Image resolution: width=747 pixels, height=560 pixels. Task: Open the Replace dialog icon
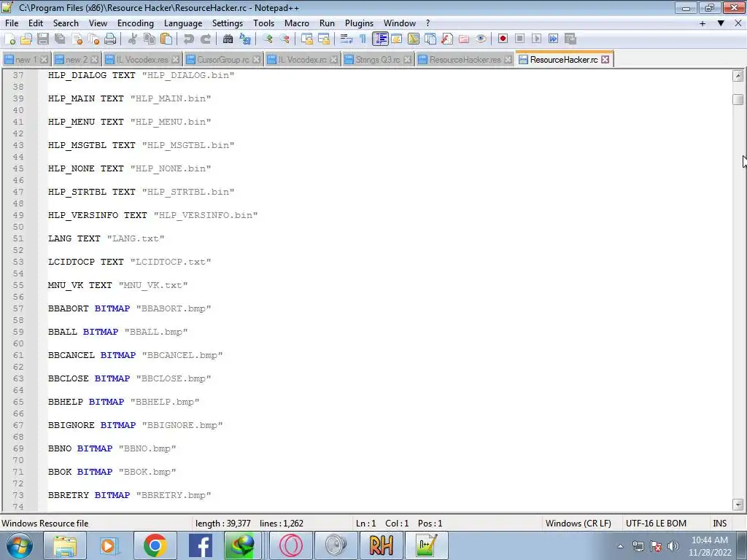[245, 39]
